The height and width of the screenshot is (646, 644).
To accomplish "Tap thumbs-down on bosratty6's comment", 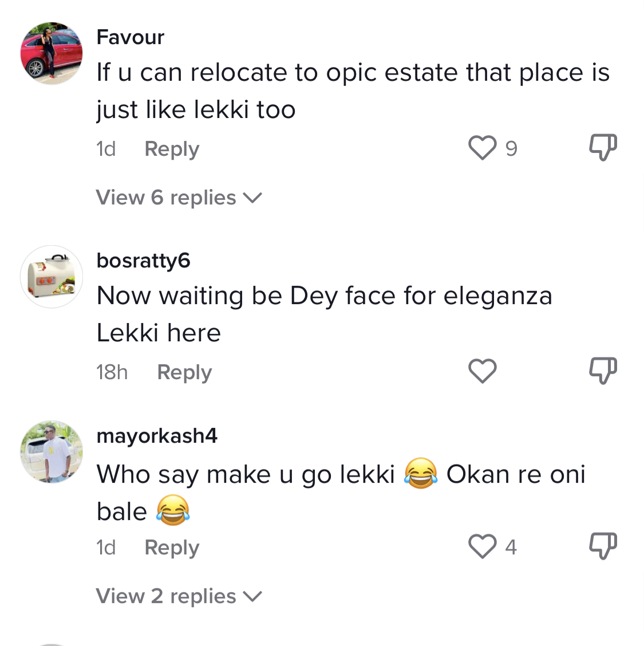I will point(603,371).
